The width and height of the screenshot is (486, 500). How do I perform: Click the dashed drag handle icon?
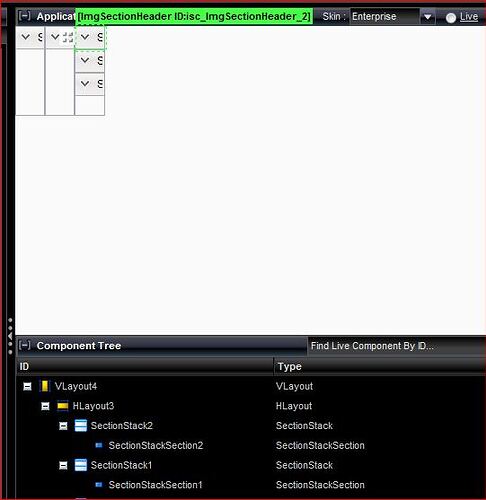tap(68, 37)
